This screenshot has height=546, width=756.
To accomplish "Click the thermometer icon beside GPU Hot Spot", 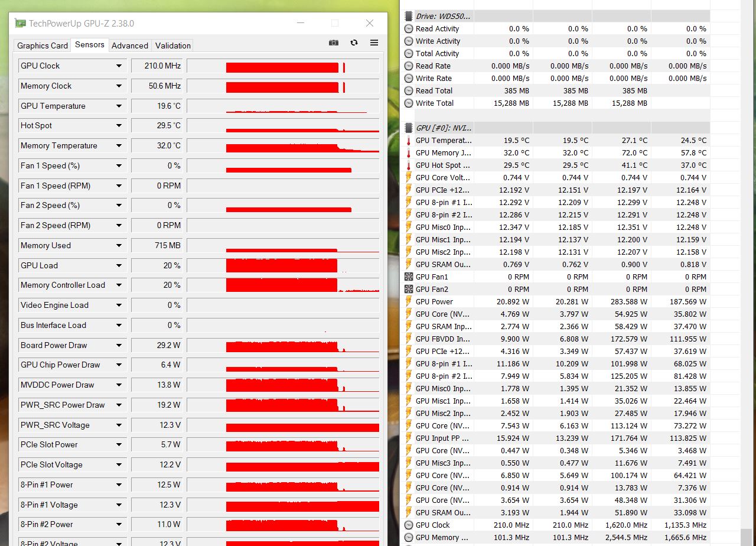I will pyautogui.click(x=409, y=165).
